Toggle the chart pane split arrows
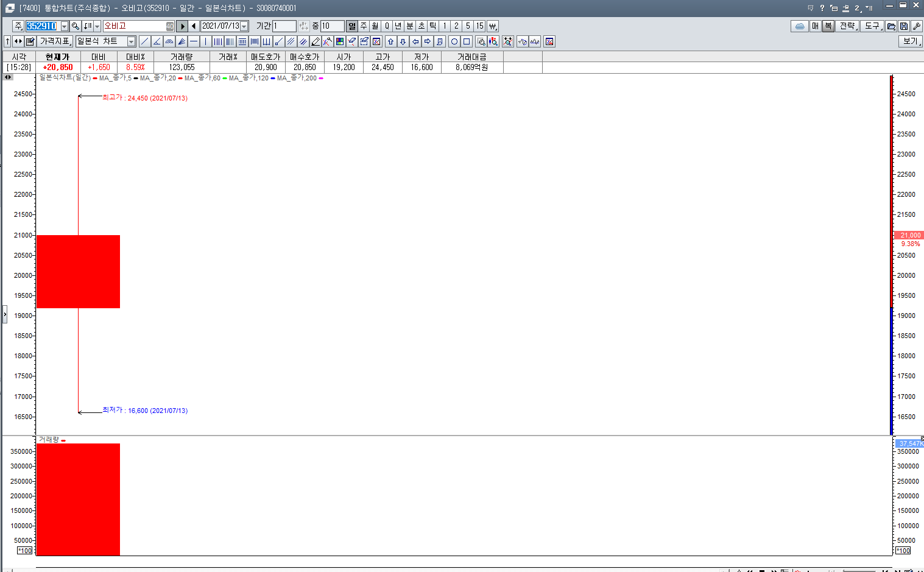Viewport: 924px width, 572px height. pos(8,77)
